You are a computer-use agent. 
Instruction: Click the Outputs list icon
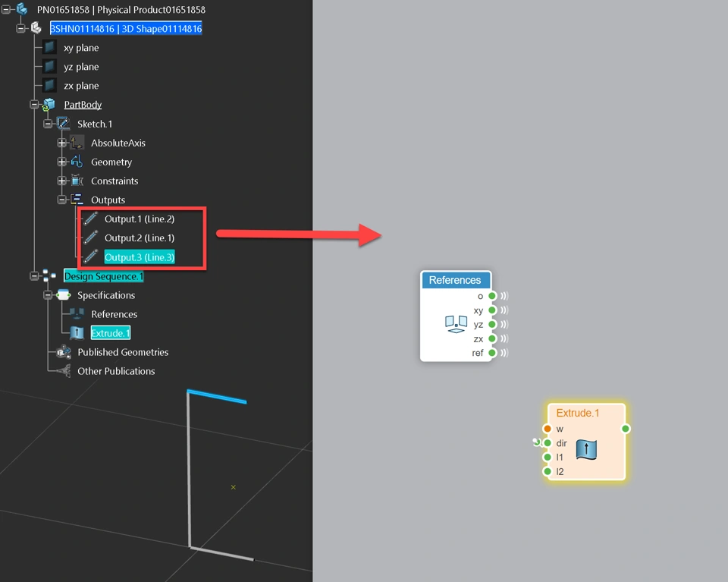pyautogui.click(x=77, y=200)
